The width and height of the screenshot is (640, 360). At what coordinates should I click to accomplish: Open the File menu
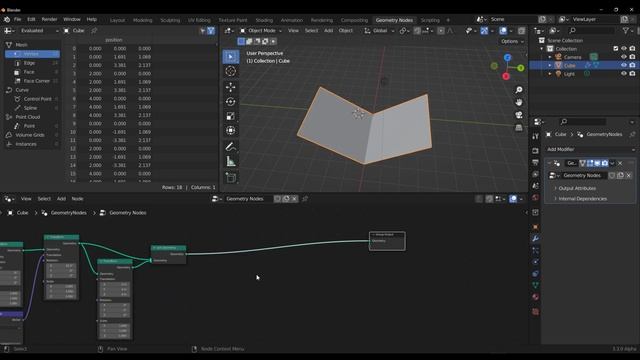pyautogui.click(x=18, y=19)
